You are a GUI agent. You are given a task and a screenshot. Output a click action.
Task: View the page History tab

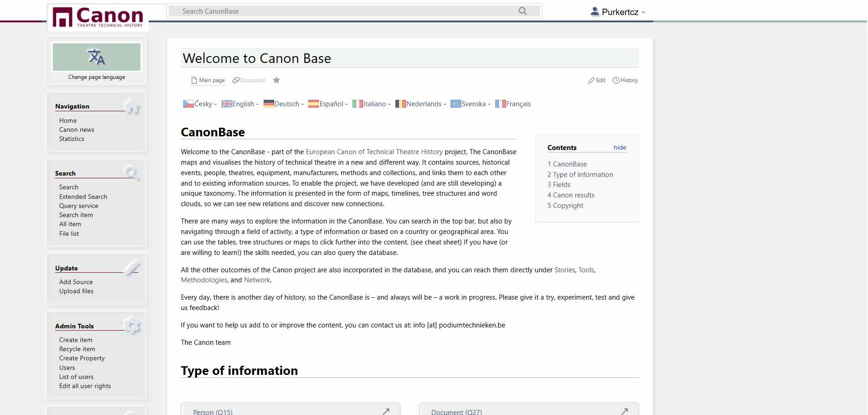pyautogui.click(x=625, y=80)
